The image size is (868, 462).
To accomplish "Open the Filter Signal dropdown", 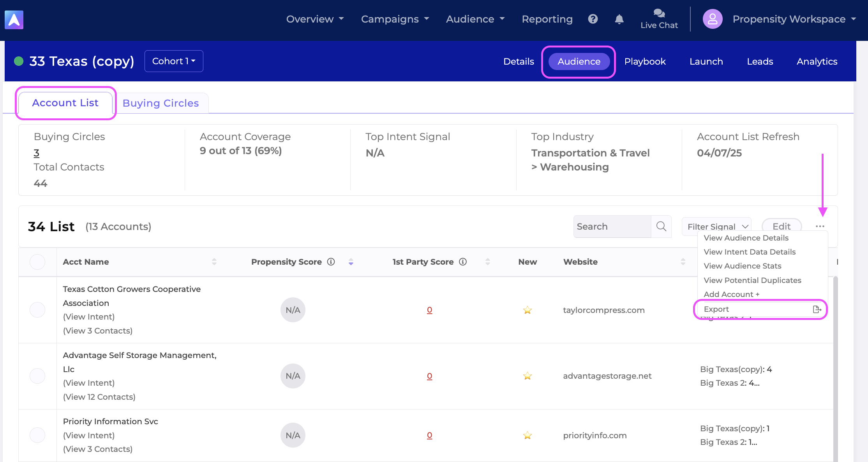I will point(716,226).
